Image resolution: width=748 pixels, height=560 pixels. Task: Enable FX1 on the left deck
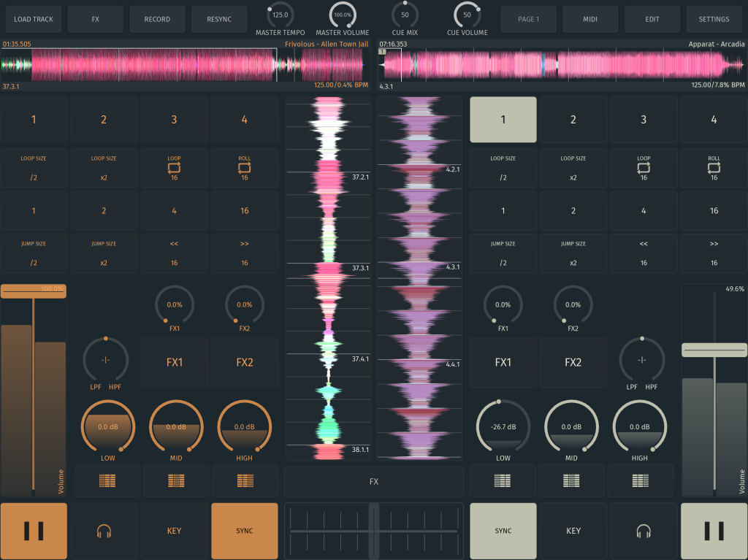point(175,362)
